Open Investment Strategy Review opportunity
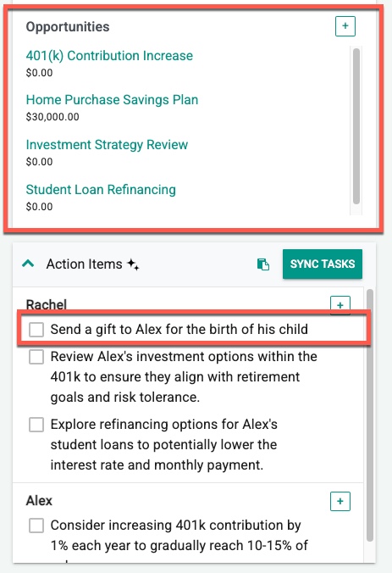Image resolution: width=392 pixels, height=573 pixels. 107,145
